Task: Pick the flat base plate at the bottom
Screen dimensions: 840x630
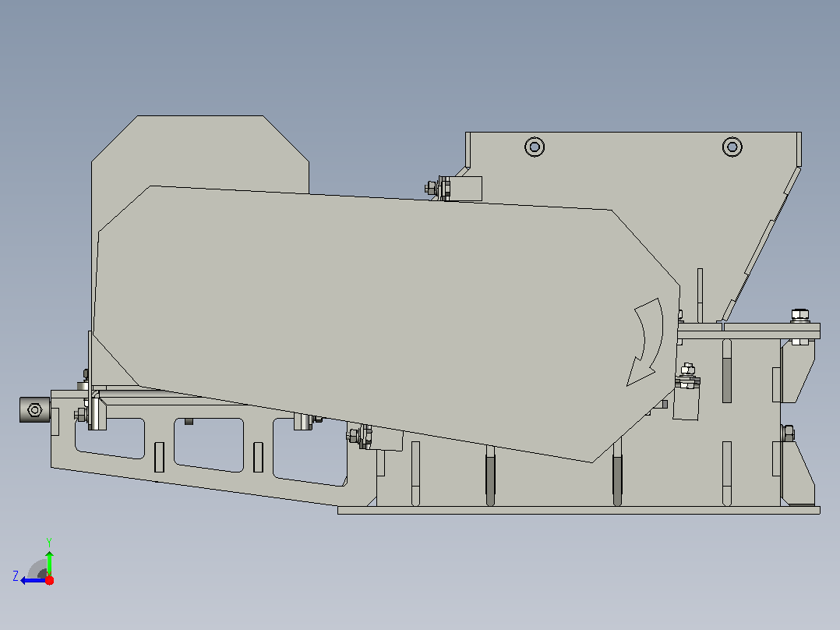Action: pos(578,511)
